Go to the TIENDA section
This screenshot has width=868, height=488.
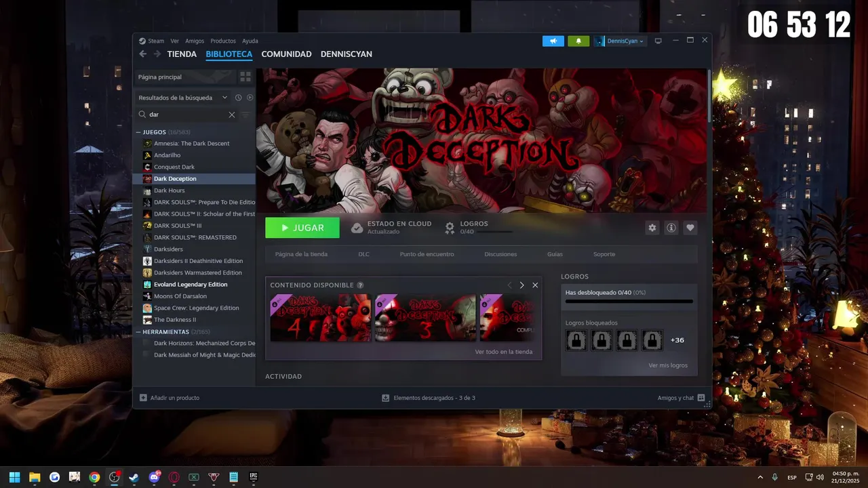click(x=182, y=54)
